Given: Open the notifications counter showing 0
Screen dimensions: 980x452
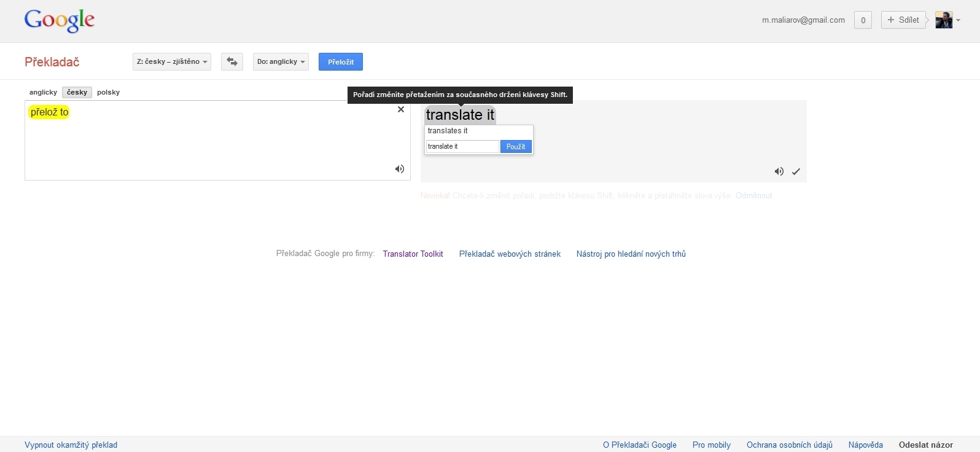Looking at the screenshot, I should point(863,20).
